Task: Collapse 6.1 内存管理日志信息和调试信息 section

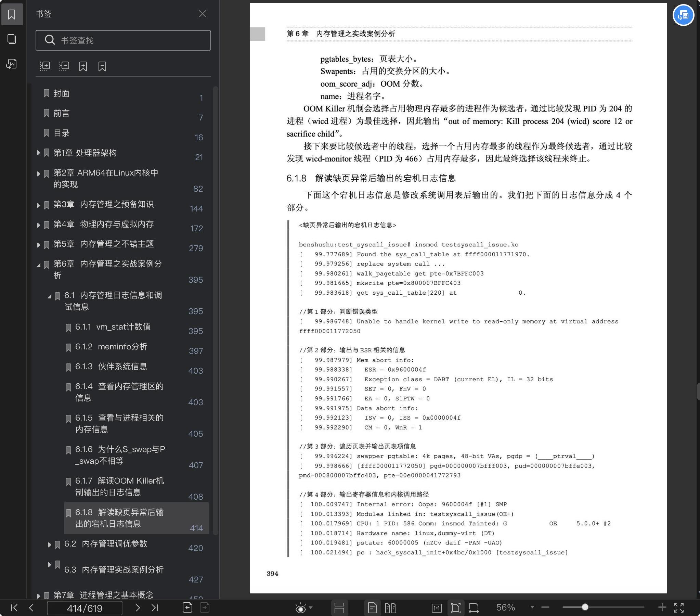Action: pos(49,296)
